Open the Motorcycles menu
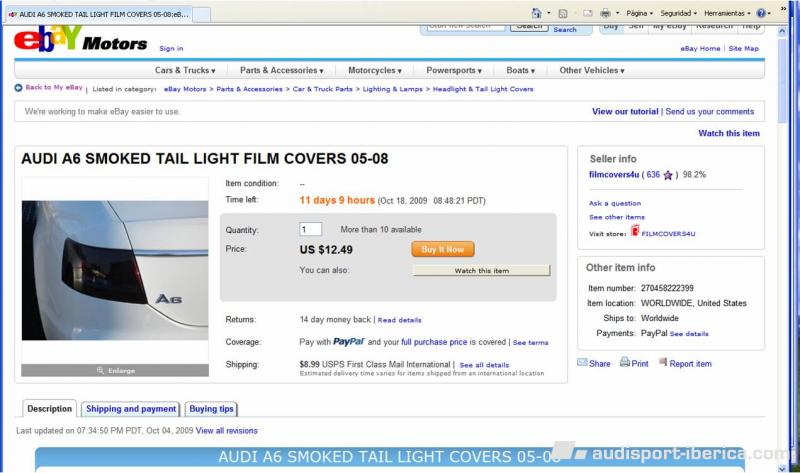Screen dimensions: 800x473 [x=374, y=70]
